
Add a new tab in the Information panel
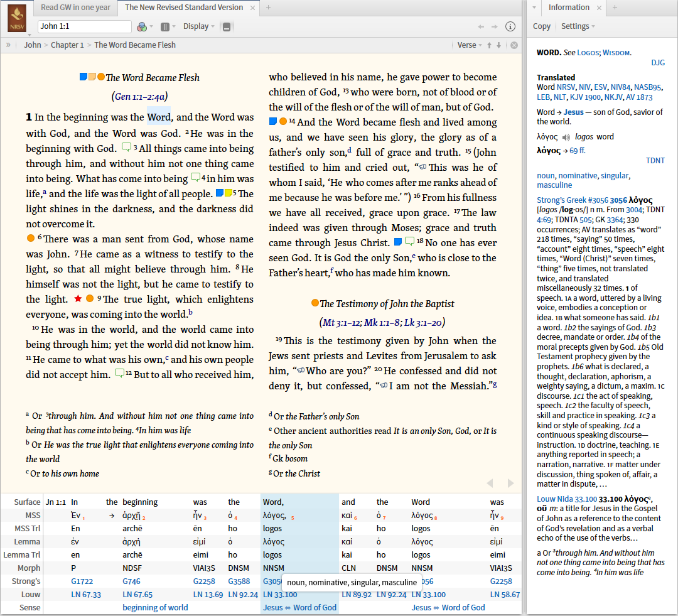coord(615,8)
